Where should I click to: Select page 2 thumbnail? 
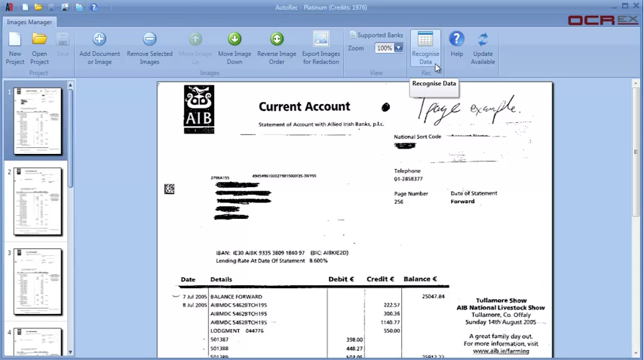38,202
